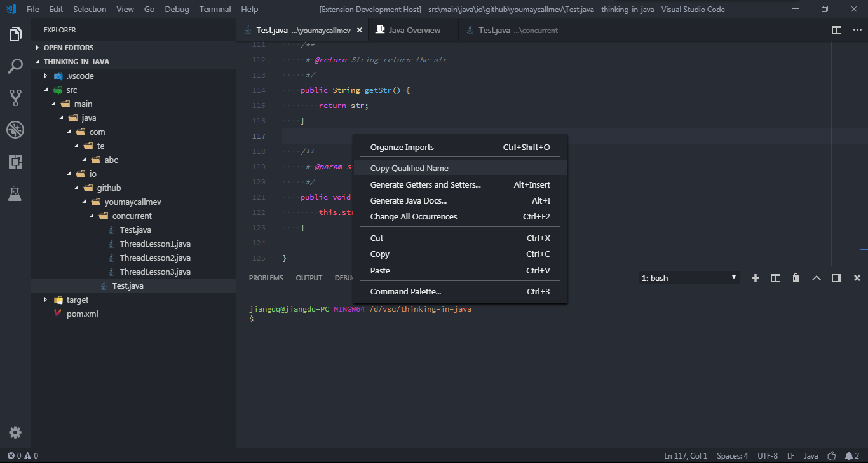Switch to the Java Overview tab

tap(414, 30)
